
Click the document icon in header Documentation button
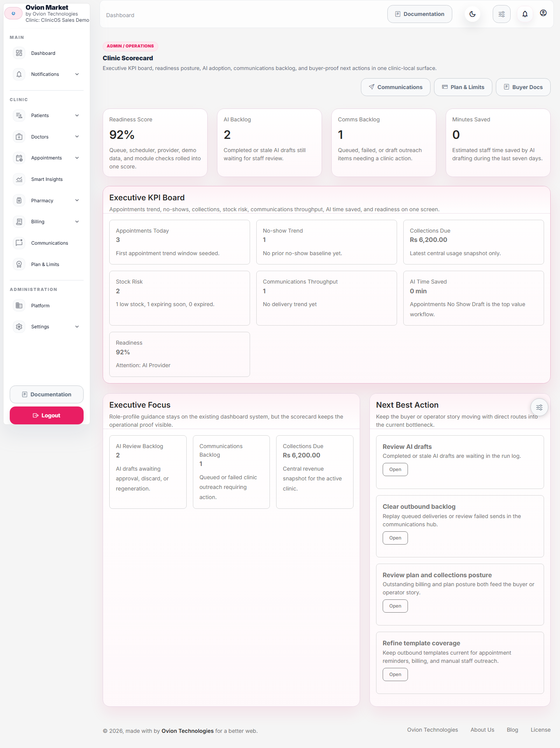(398, 14)
